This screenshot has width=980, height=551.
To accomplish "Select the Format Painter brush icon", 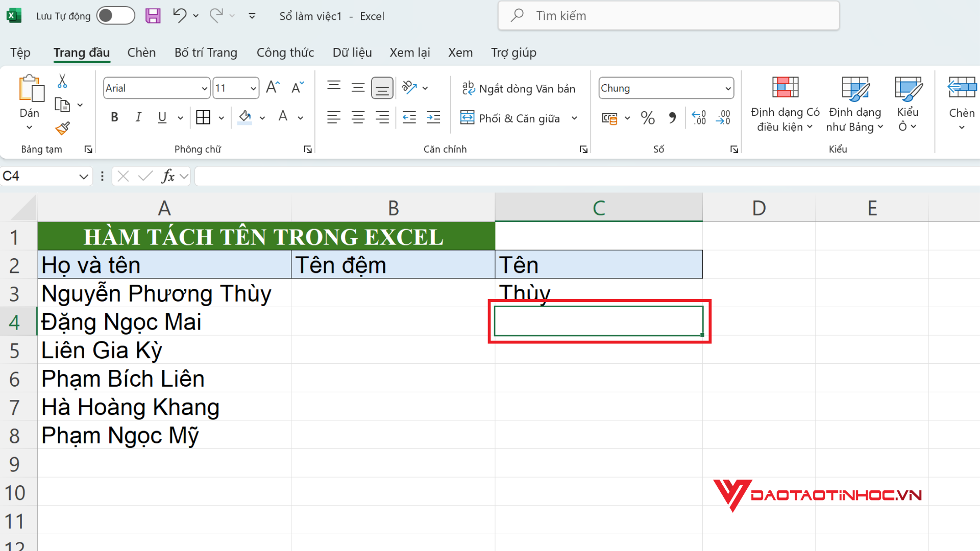I will [x=62, y=128].
